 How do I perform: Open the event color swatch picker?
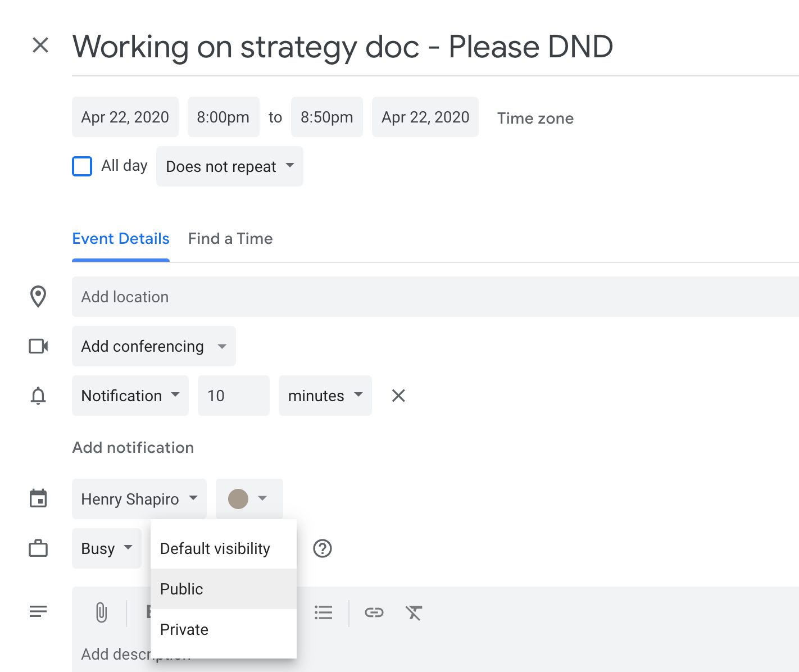(249, 499)
